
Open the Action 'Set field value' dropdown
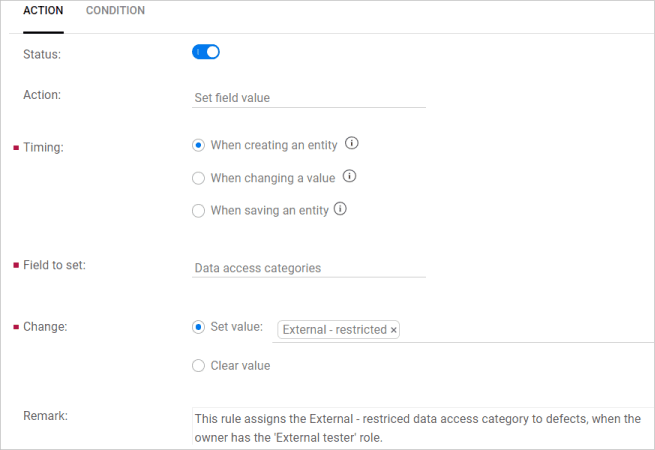(308, 98)
